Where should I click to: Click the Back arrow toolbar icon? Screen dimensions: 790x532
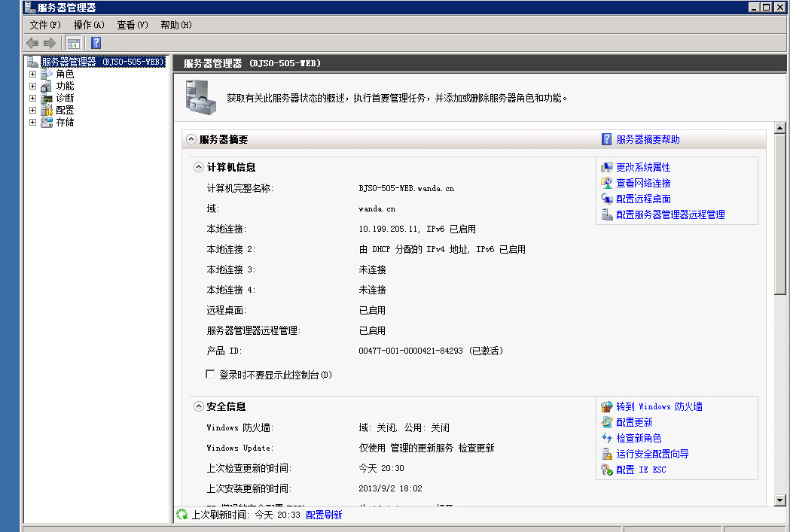pos(32,44)
